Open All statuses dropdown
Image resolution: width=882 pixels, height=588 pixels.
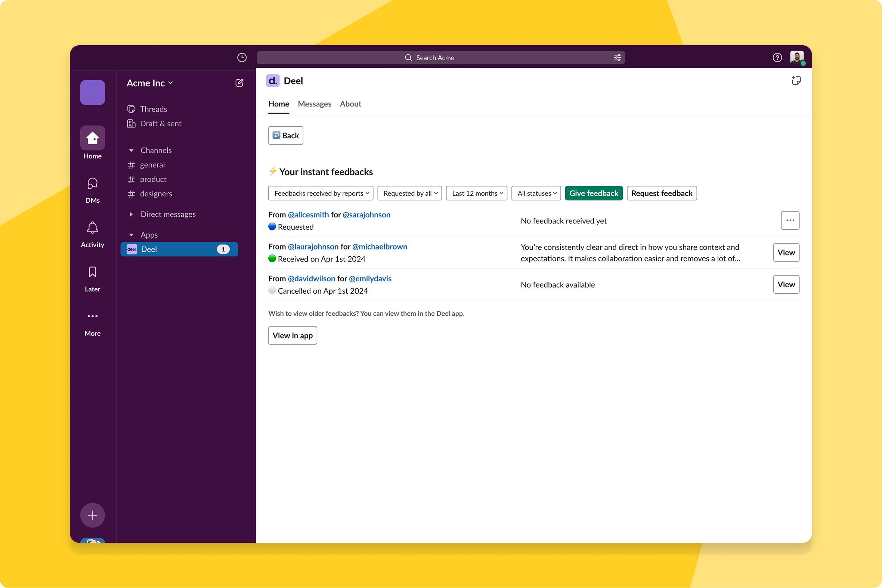pyautogui.click(x=536, y=193)
